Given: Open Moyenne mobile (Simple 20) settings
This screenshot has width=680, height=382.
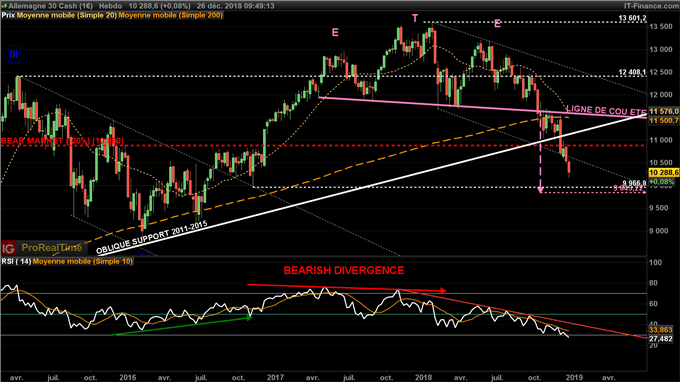Looking at the screenshot, I should pos(67,15).
